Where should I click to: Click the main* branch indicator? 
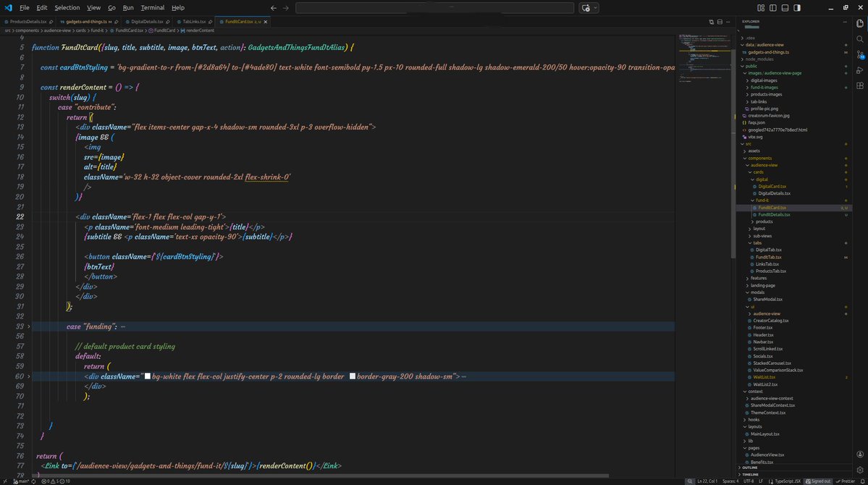[20, 480]
